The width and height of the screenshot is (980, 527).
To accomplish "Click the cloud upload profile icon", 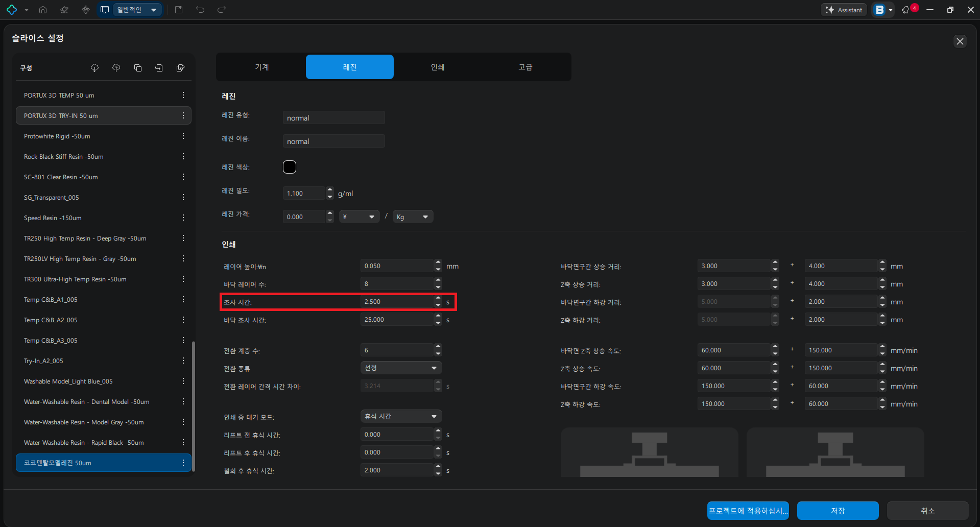I will click(x=116, y=68).
